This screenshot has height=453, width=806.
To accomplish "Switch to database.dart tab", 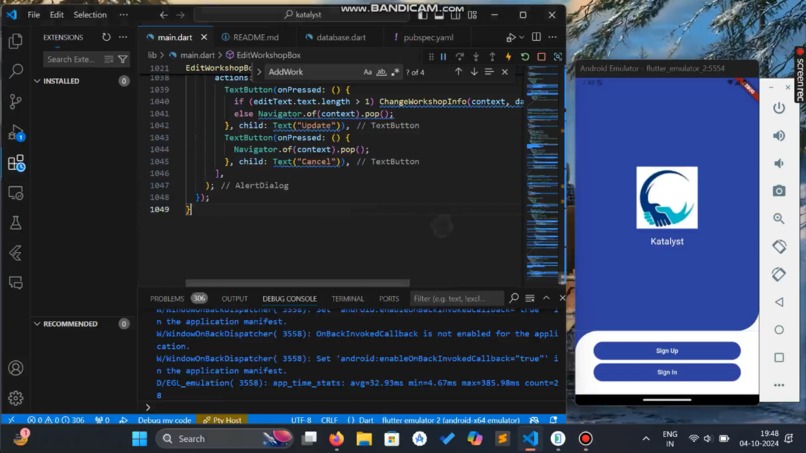I will pyautogui.click(x=340, y=38).
